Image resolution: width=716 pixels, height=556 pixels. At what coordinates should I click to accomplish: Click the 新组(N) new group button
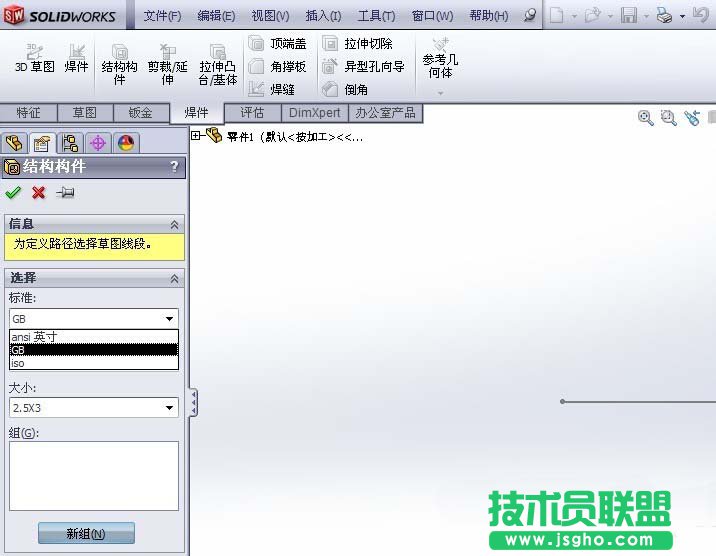tap(86, 534)
